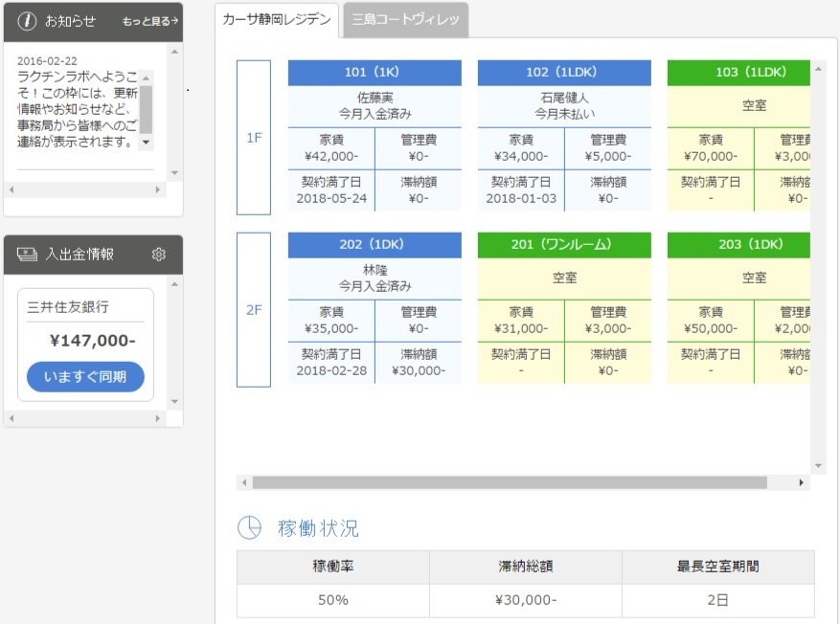840x624 pixels.
Task: Click contract end date 2018-02-28
Action: (x=331, y=371)
